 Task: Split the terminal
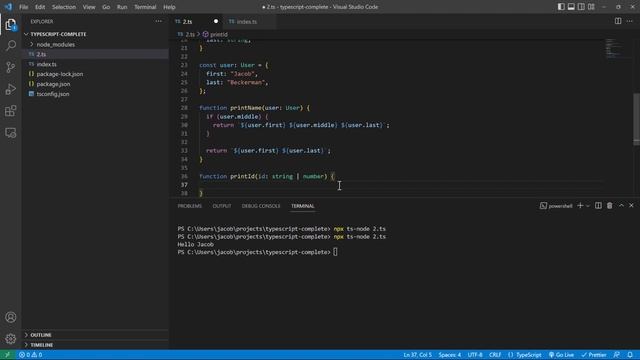point(598,206)
